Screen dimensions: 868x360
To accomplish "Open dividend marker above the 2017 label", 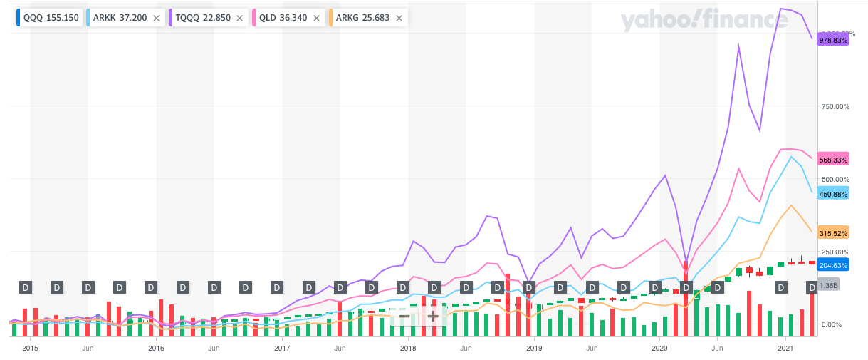I will tap(278, 287).
